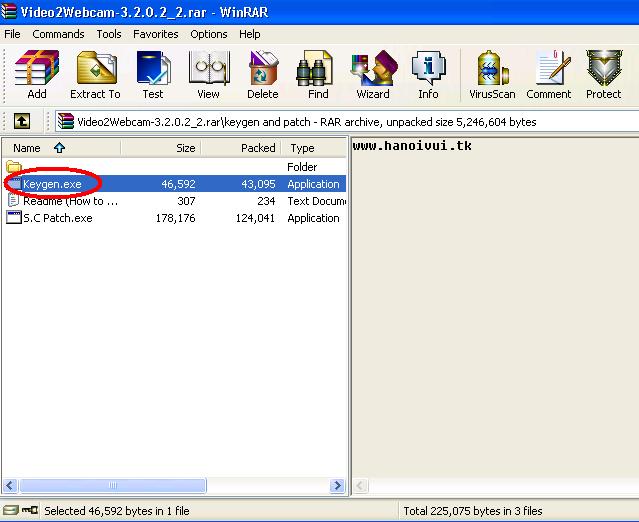The image size is (639, 522).
Task: Click the file list horizontal scrollbar thumb
Action: 113,485
